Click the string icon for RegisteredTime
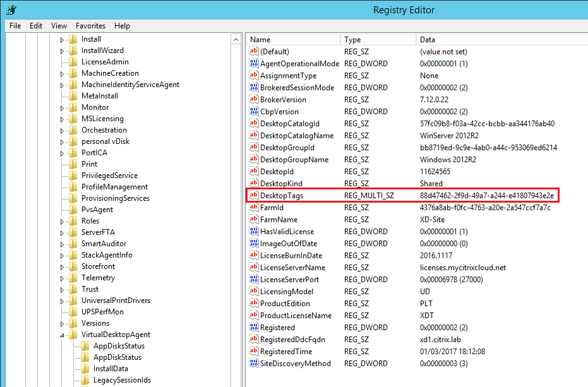Image resolution: width=588 pixels, height=387 pixels. coord(254,352)
